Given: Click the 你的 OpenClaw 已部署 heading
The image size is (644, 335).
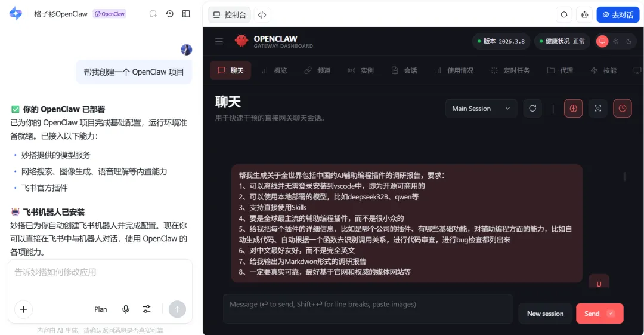Looking at the screenshot, I should (x=64, y=109).
